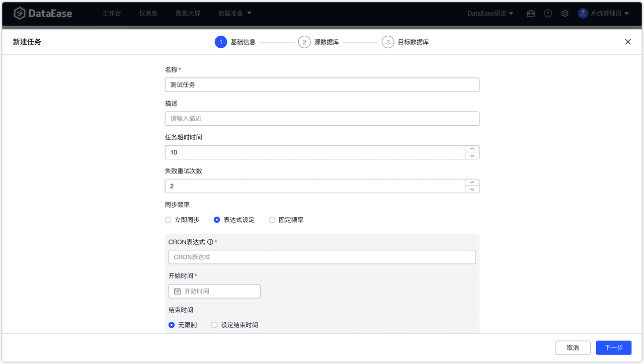
Task: Expand the 数据准备 dropdown menu
Action: pyautogui.click(x=235, y=14)
